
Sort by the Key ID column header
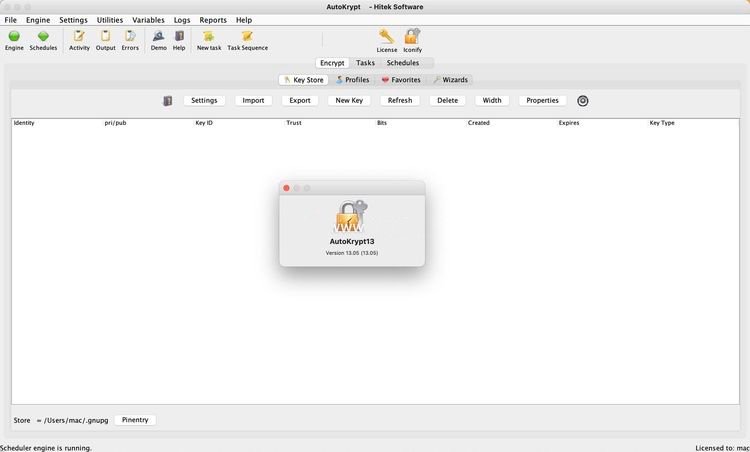point(204,123)
